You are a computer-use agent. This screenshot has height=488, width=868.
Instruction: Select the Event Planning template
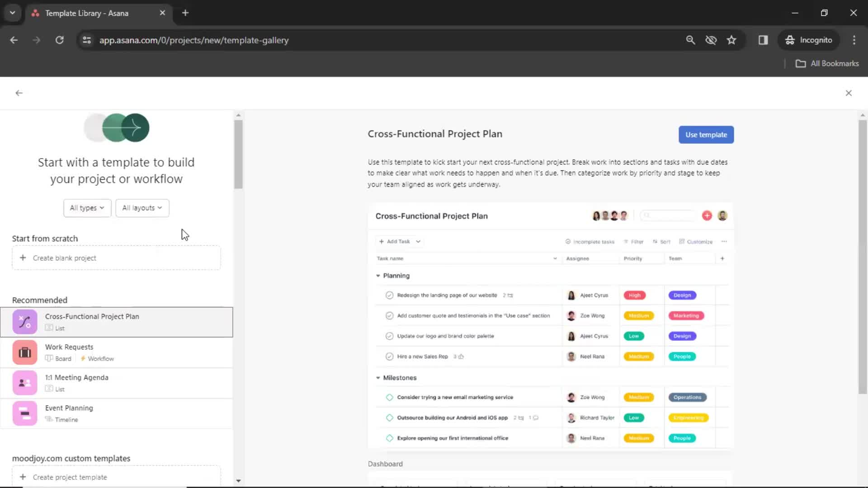pyautogui.click(x=116, y=413)
